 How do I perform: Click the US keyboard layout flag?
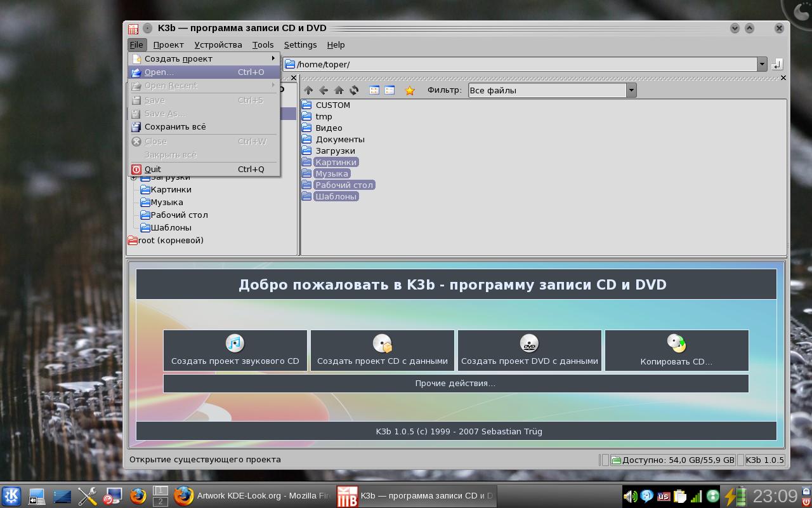tap(663, 497)
